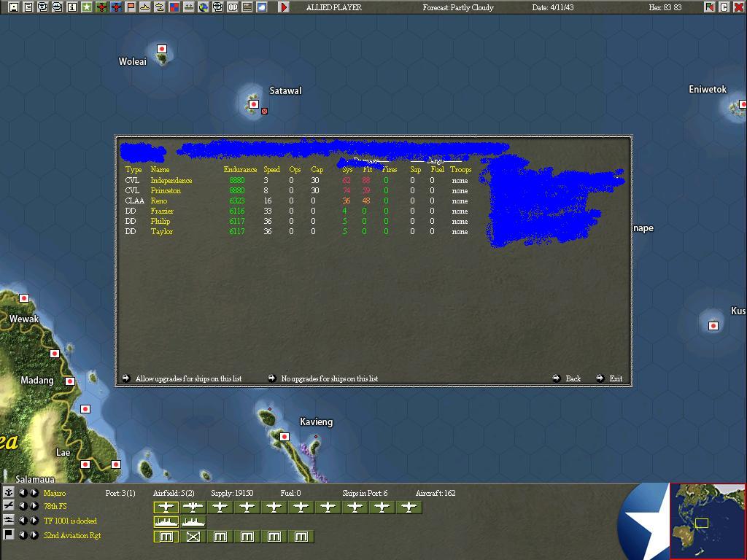Click the Exit button in ship list
This screenshot has height=560, width=747.
tap(609, 378)
